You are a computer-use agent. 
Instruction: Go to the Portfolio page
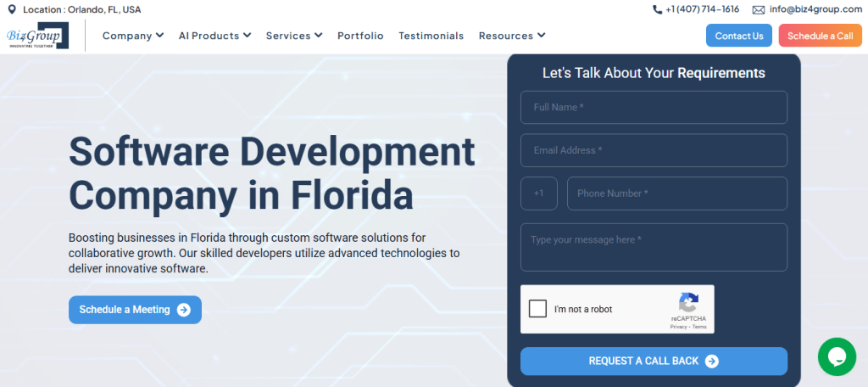pyautogui.click(x=360, y=36)
